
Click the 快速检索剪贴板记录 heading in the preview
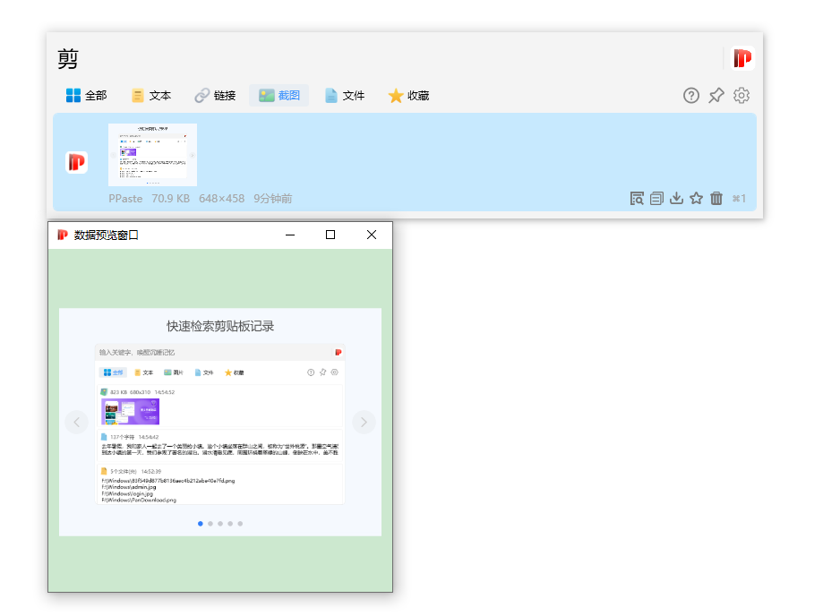point(220,326)
